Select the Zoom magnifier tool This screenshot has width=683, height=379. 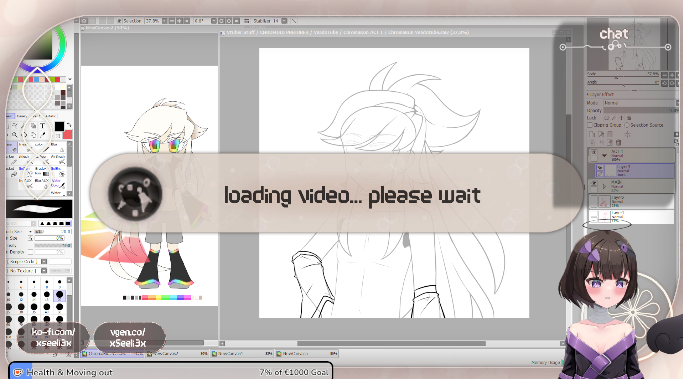tap(14, 135)
